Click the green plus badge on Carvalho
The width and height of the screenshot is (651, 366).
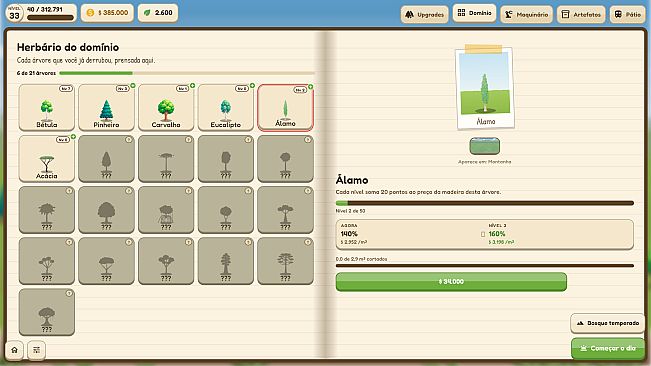pos(193,85)
